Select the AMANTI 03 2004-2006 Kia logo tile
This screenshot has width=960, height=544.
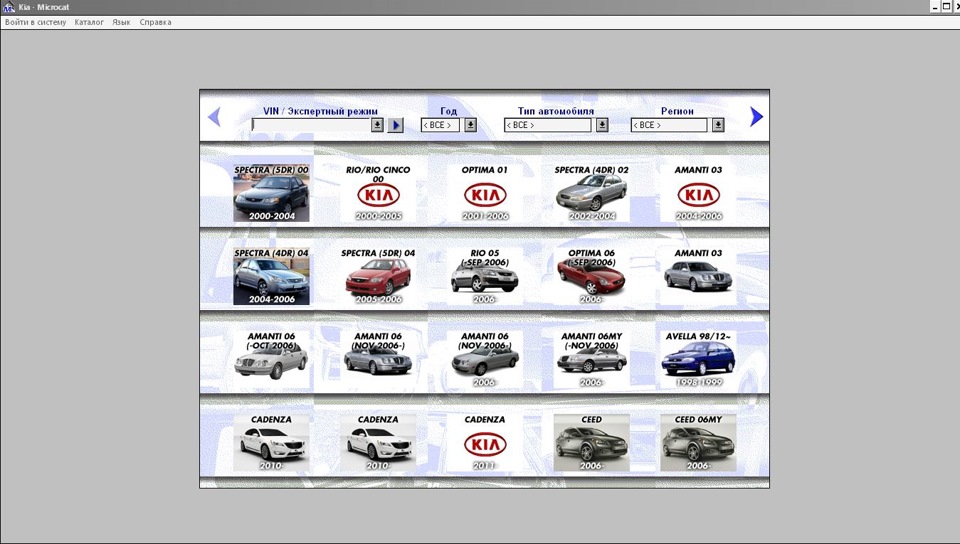699,193
